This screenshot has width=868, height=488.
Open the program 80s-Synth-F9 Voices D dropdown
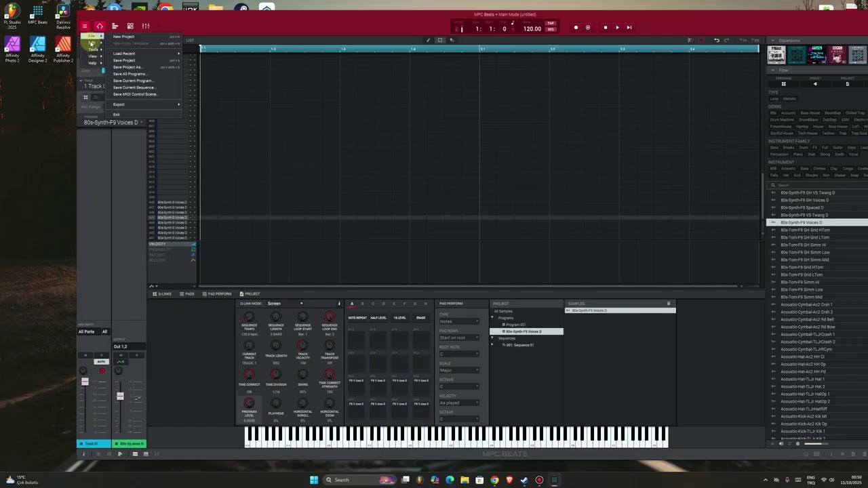pyautogui.click(x=113, y=123)
